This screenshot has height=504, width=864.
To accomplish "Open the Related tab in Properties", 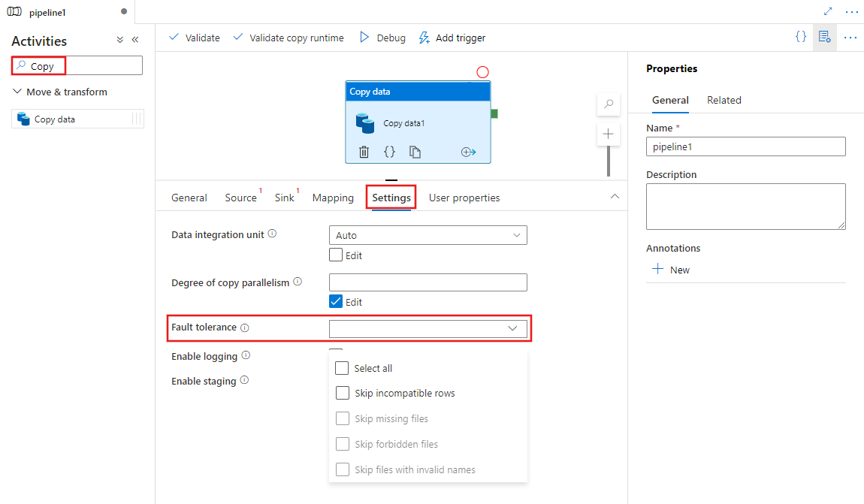I will 724,99.
